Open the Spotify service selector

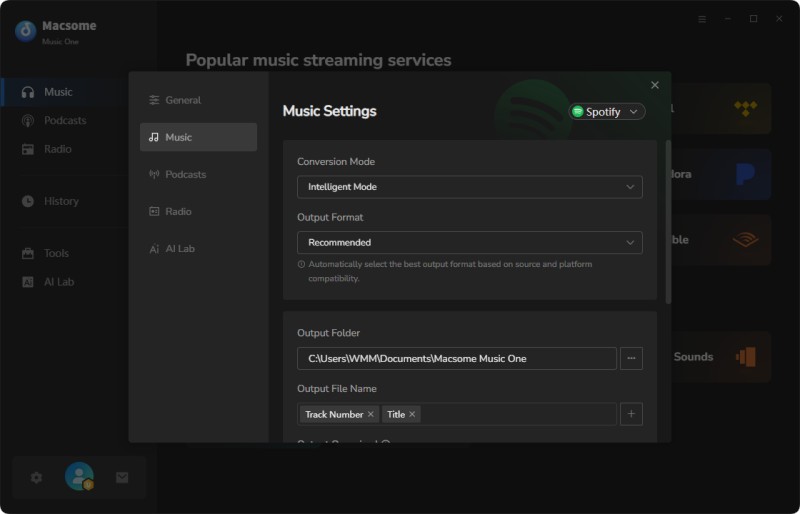(x=607, y=112)
